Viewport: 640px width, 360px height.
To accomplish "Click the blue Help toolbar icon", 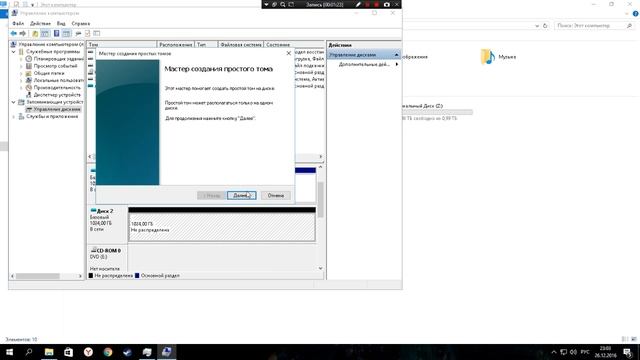I will (56, 33).
